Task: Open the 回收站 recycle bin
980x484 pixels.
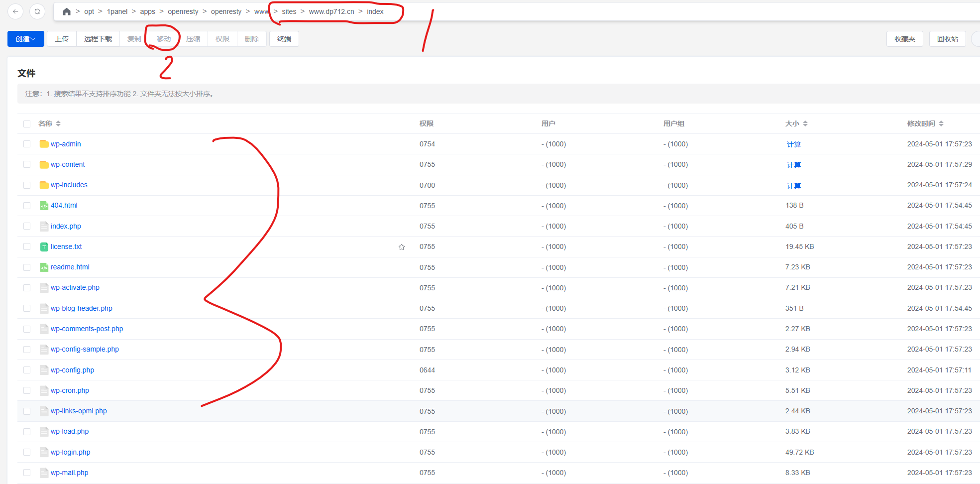Action: point(947,39)
